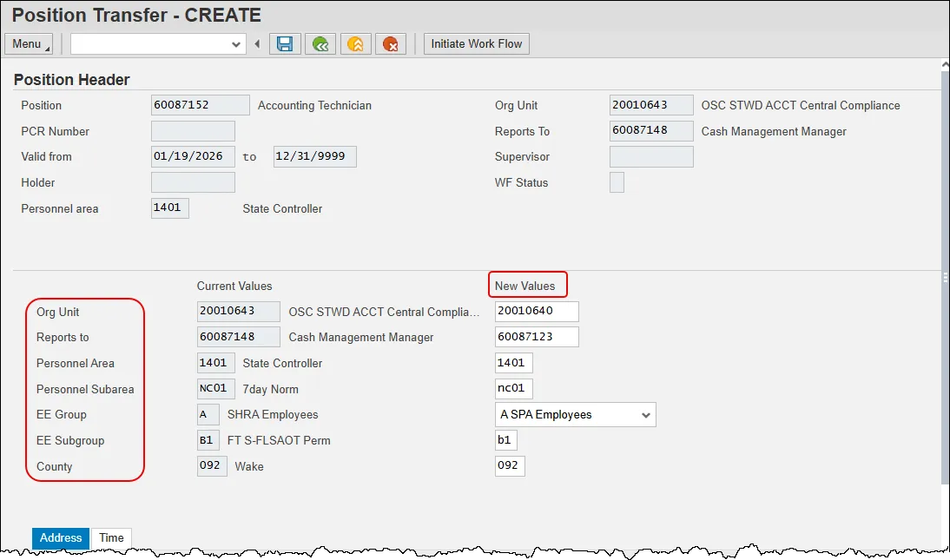950x560 pixels.
Task: Click the new Personnel Subarea field
Action: 514,389
